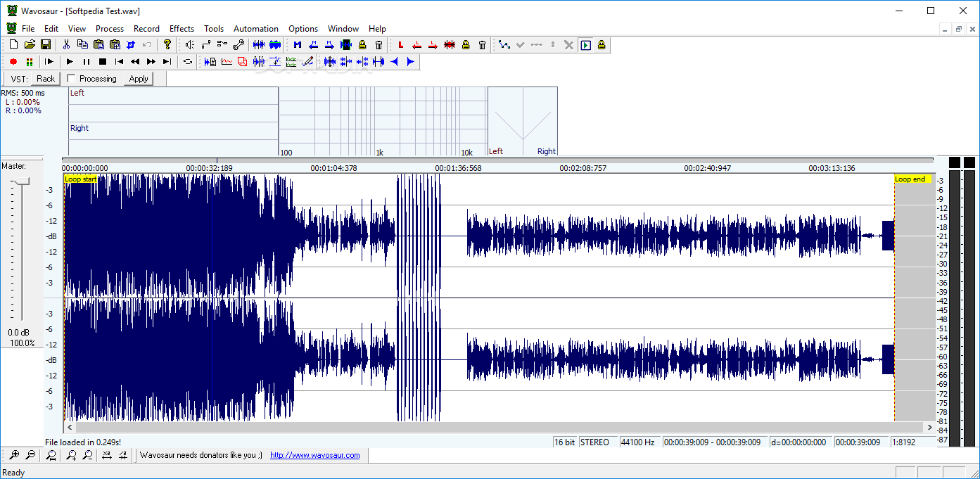Open the Process menu
The image size is (980, 479).
pyautogui.click(x=109, y=29)
